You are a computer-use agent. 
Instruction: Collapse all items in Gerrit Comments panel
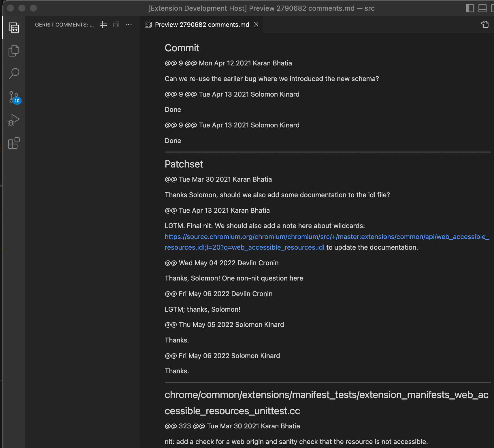(x=116, y=25)
